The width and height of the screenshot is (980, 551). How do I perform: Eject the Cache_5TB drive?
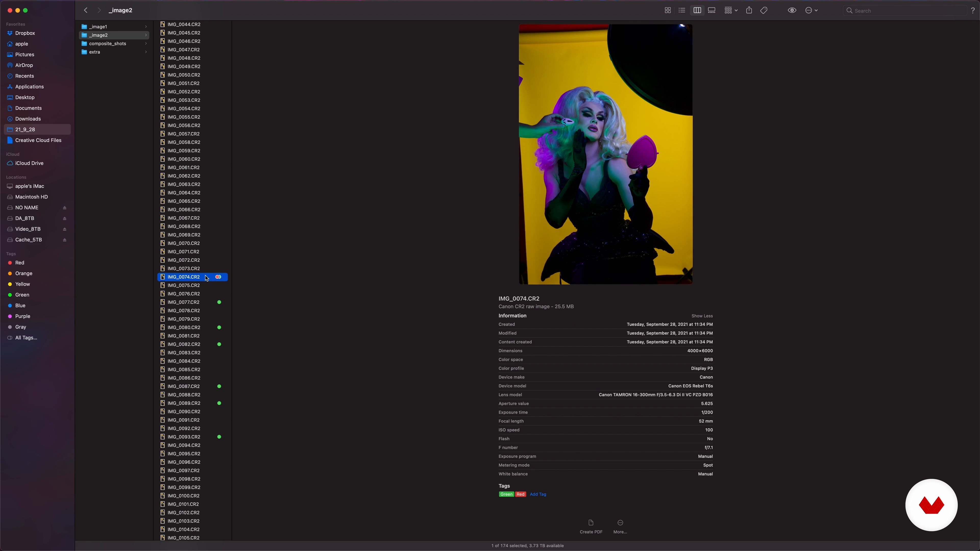point(65,240)
